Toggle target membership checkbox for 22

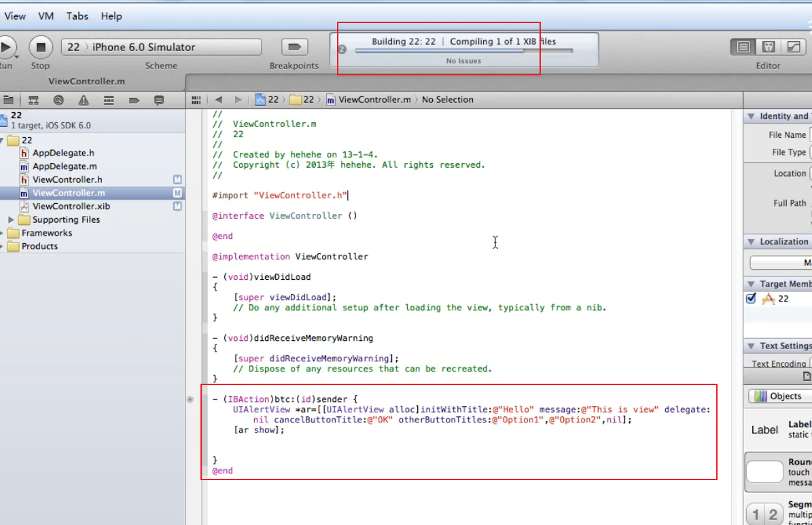click(x=752, y=298)
